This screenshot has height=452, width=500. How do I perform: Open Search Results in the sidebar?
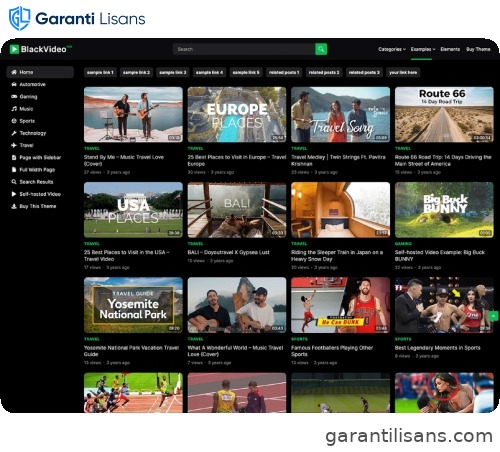[x=32, y=182]
